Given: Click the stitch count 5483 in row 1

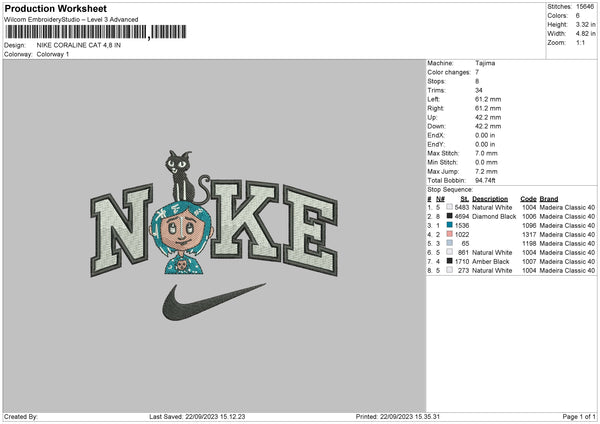Looking at the screenshot, I should 462,207.
